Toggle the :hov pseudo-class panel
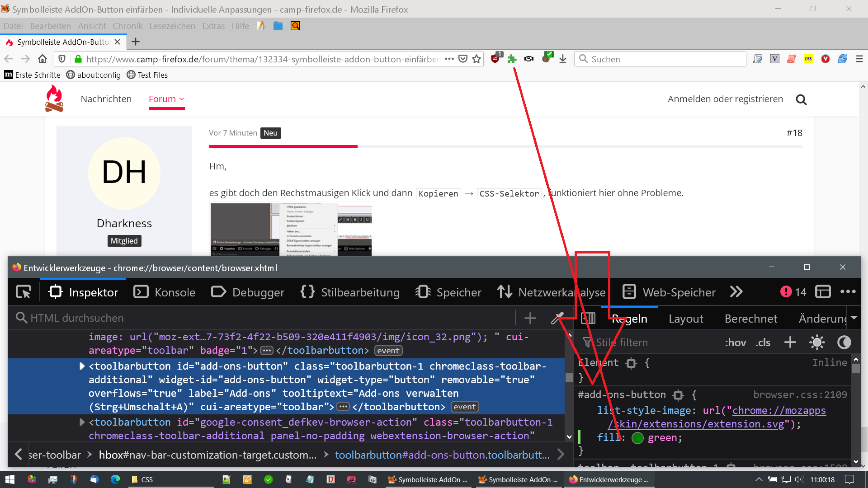Viewport: 868px width, 488px height. click(735, 343)
